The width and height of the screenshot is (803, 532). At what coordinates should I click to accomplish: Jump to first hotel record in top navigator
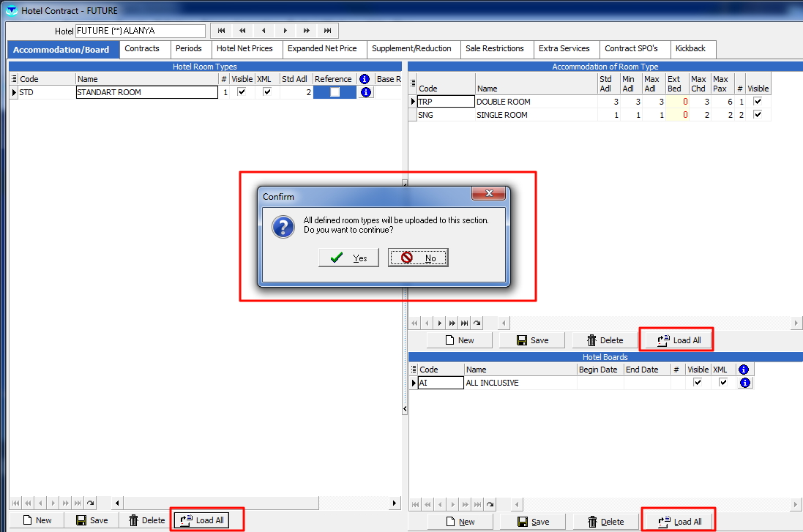(221, 31)
